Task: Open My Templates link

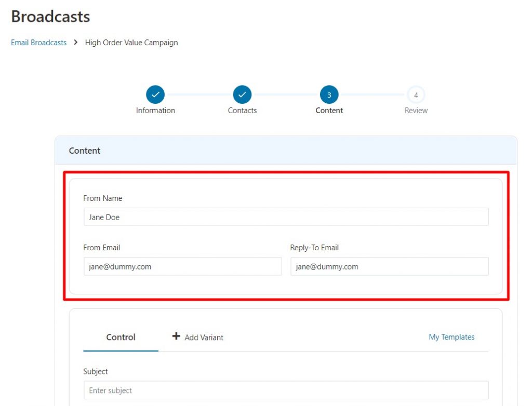Action: (451, 337)
